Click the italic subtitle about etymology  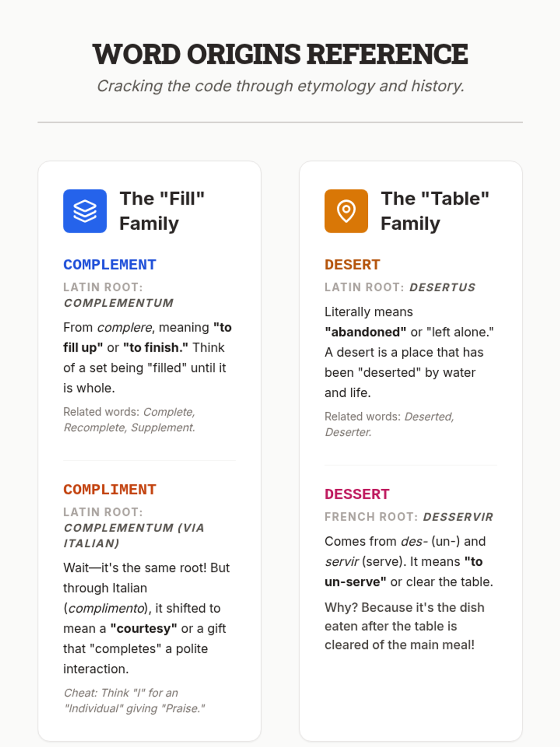(280, 86)
